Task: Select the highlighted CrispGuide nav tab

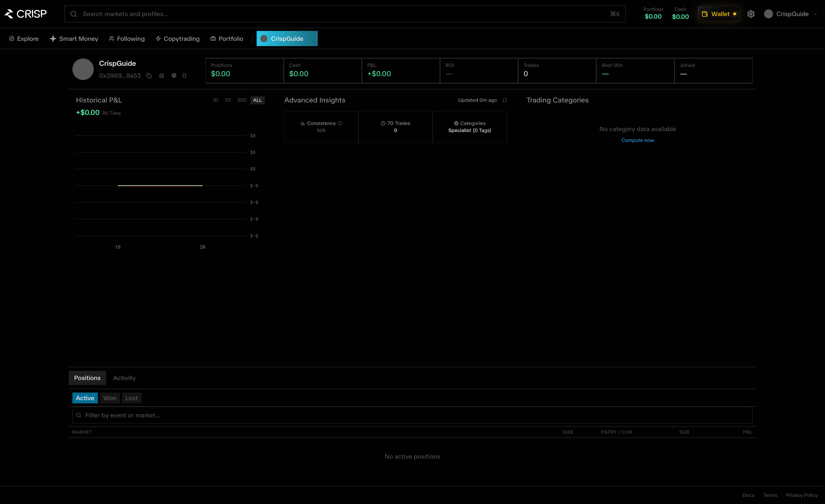Action: click(x=287, y=39)
